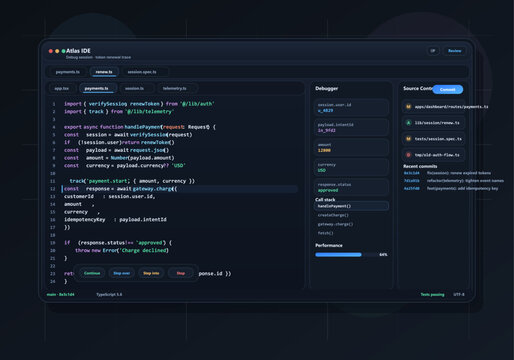
Task: Click line number 12 in the gutter
Action: coord(53,189)
